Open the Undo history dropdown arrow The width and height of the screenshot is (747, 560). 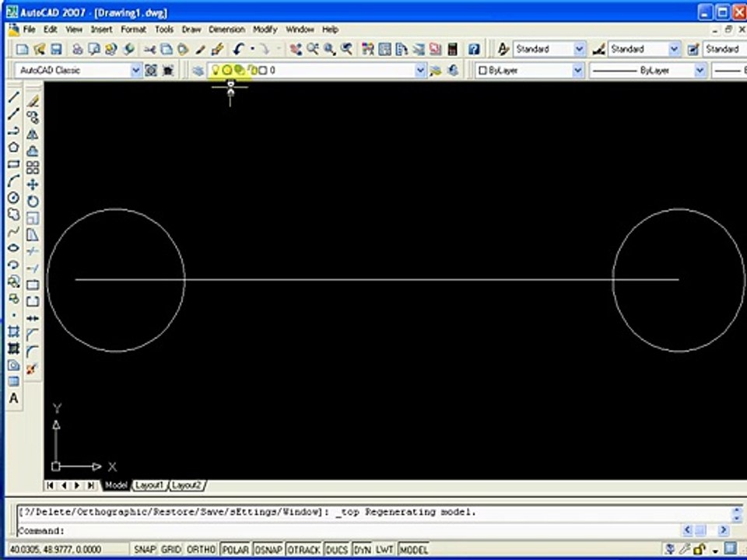pyautogui.click(x=252, y=49)
